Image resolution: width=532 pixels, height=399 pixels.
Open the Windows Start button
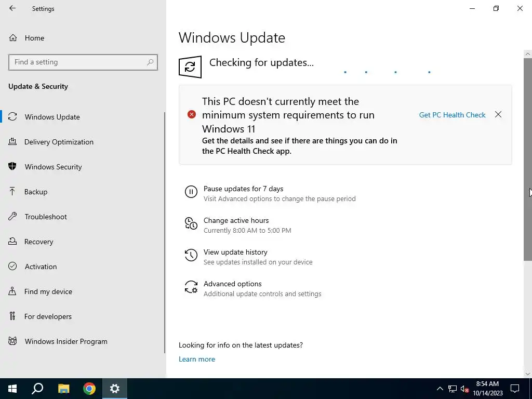[12, 389]
